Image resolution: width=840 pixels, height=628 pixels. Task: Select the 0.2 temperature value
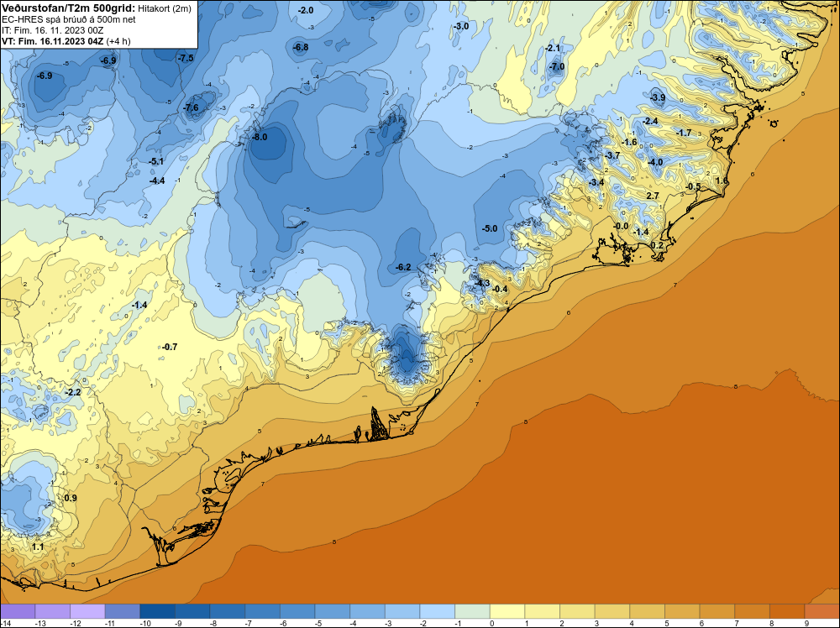coord(657,245)
